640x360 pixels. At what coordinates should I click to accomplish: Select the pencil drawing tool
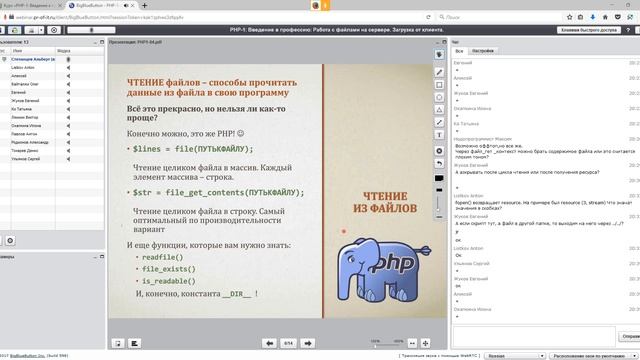(x=439, y=72)
